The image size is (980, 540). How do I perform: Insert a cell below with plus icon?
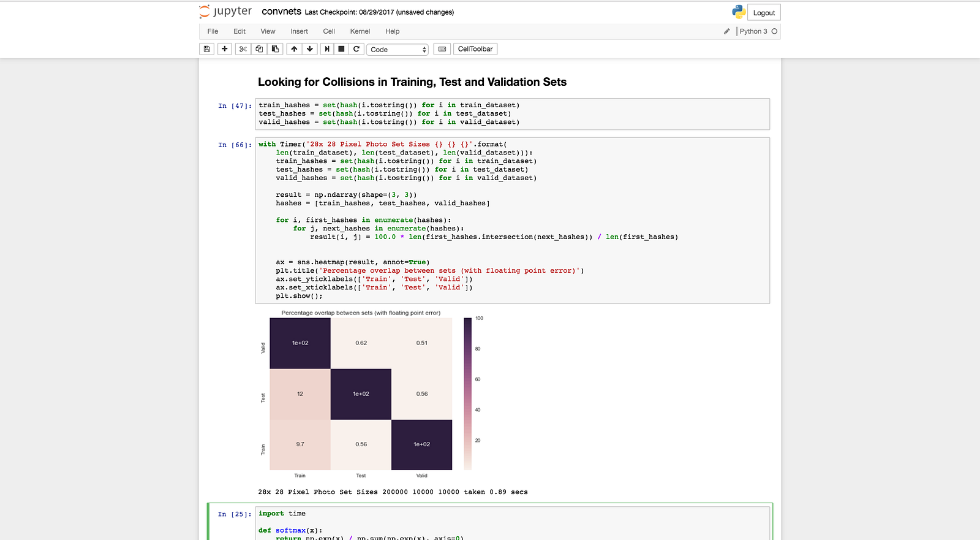click(x=225, y=49)
